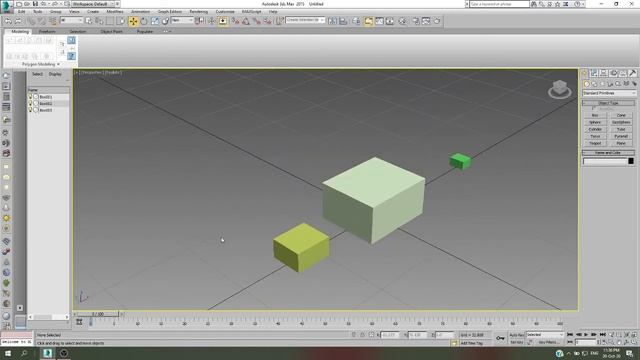Click the Save file icon in the quick access bar

click(x=35, y=4)
